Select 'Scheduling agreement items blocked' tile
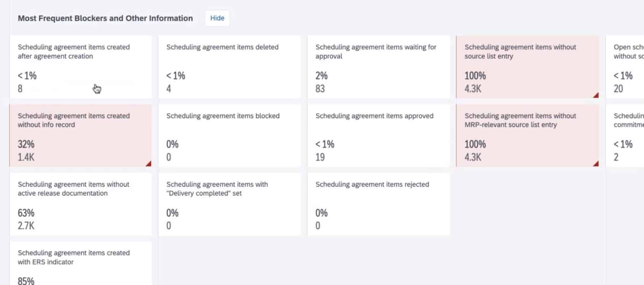644x285 pixels. point(230,136)
